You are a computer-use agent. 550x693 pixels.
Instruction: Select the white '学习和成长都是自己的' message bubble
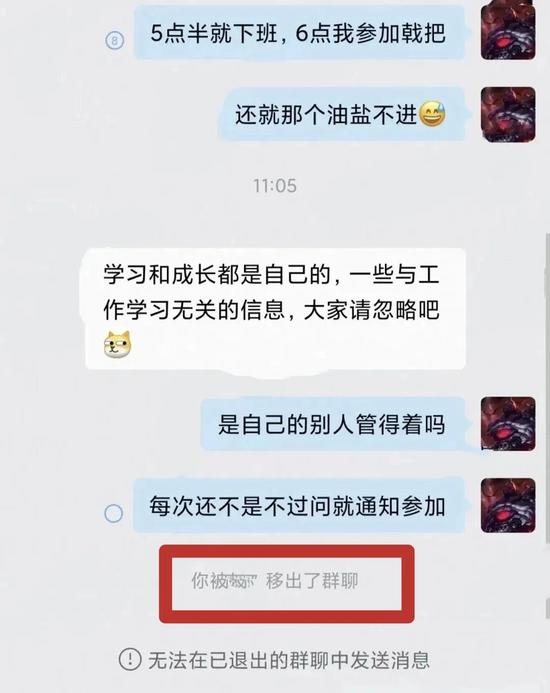[x=273, y=309]
